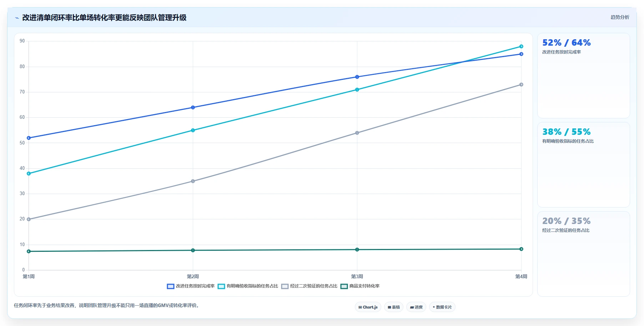Screen dimensions: 644x326
Task: Click the 40 y-axis tick label
Action: (22, 168)
